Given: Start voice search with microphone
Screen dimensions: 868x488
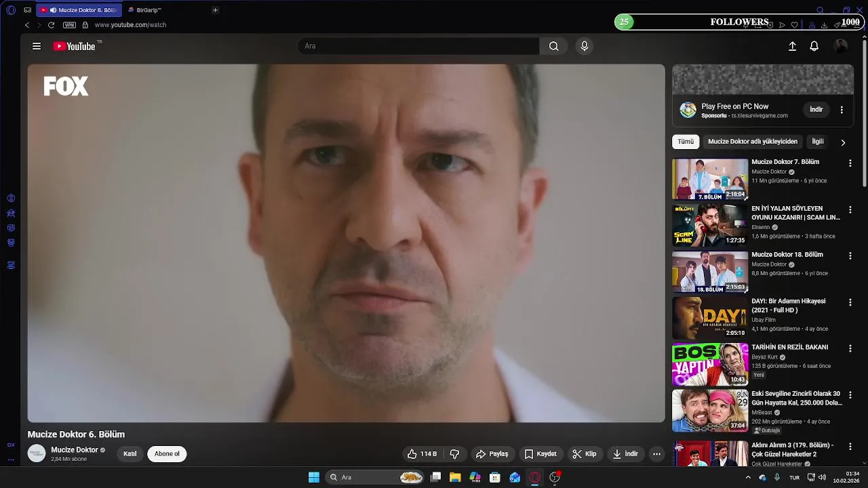Looking at the screenshot, I should (x=585, y=46).
